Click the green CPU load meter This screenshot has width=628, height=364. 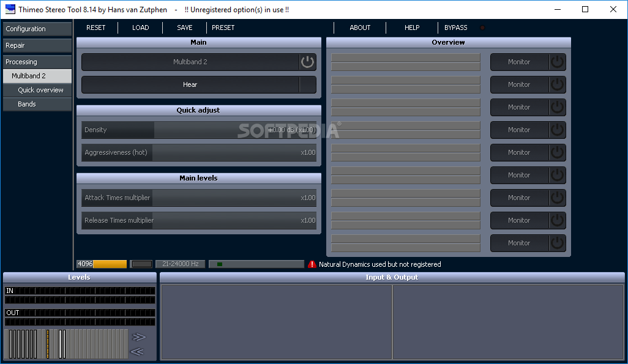point(256,264)
